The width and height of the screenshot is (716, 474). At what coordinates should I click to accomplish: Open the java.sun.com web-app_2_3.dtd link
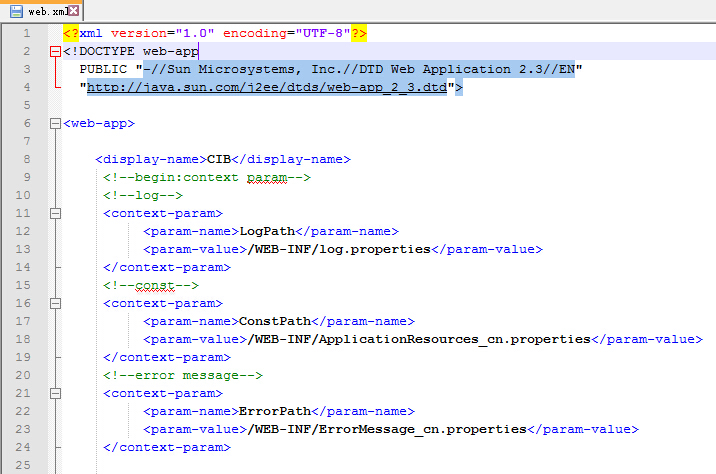point(267,87)
